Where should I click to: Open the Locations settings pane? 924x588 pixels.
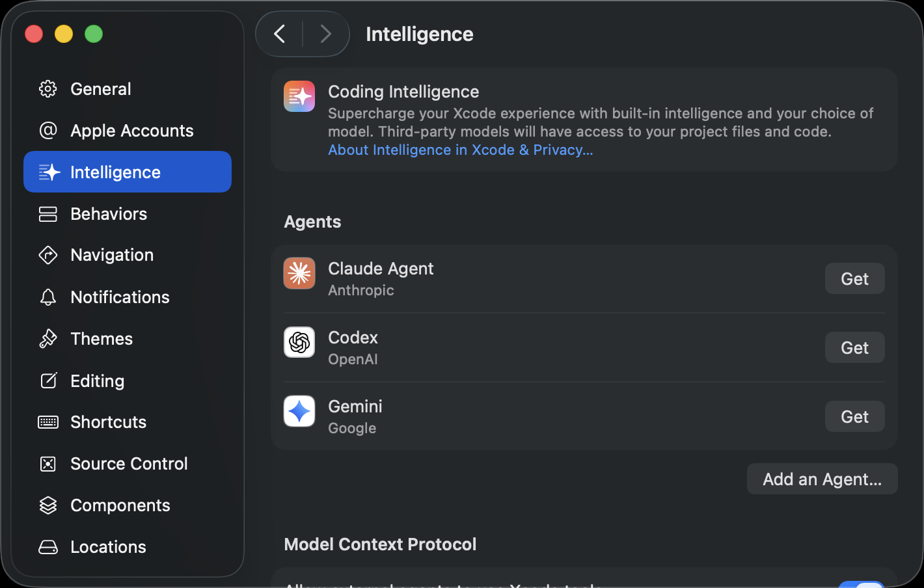[x=128, y=547]
